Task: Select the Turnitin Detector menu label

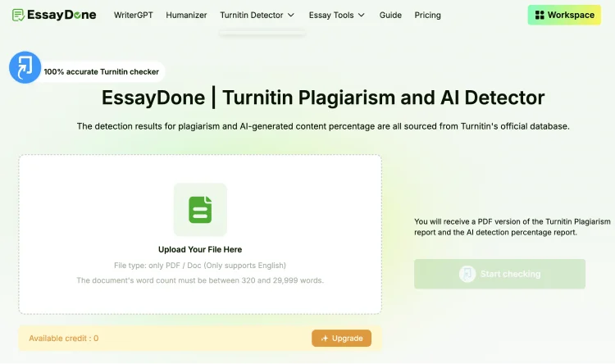Action: (x=252, y=15)
